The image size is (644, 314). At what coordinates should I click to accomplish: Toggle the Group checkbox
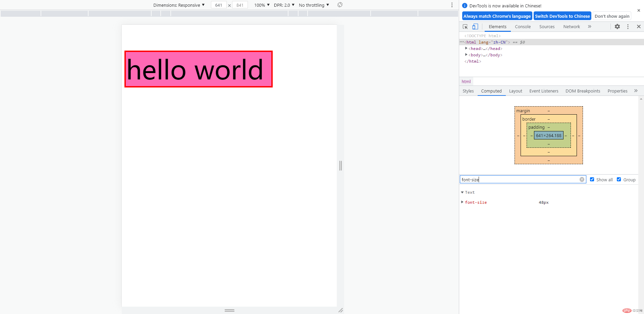[x=619, y=180]
